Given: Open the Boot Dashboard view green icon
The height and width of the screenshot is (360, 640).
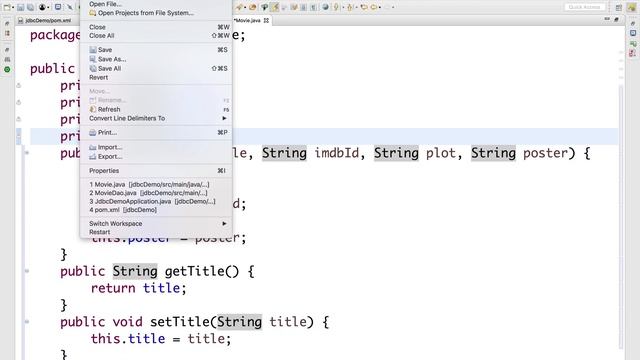Looking at the screenshot, I should tap(7, 69).
